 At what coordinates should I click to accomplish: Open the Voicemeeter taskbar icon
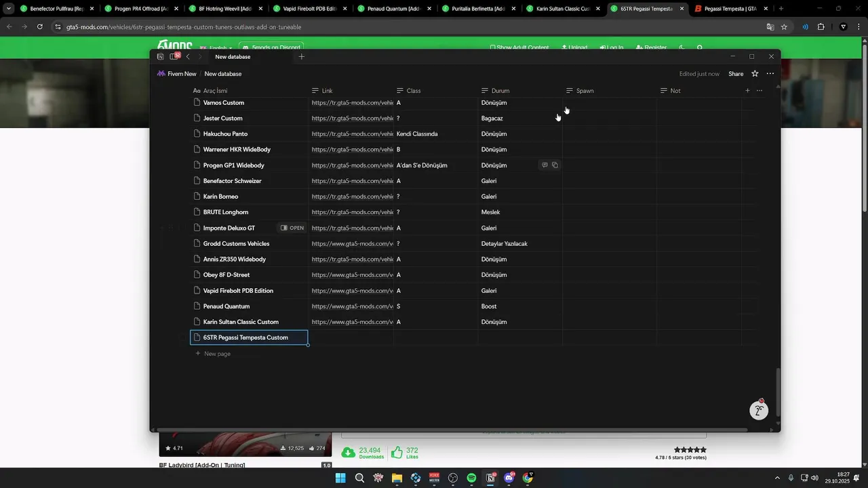(434, 478)
